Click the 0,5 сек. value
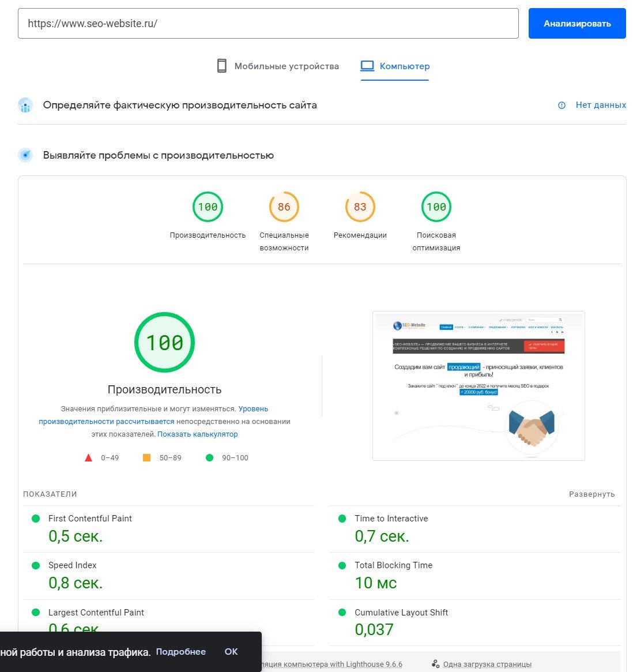This screenshot has height=672, width=633. tap(76, 536)
